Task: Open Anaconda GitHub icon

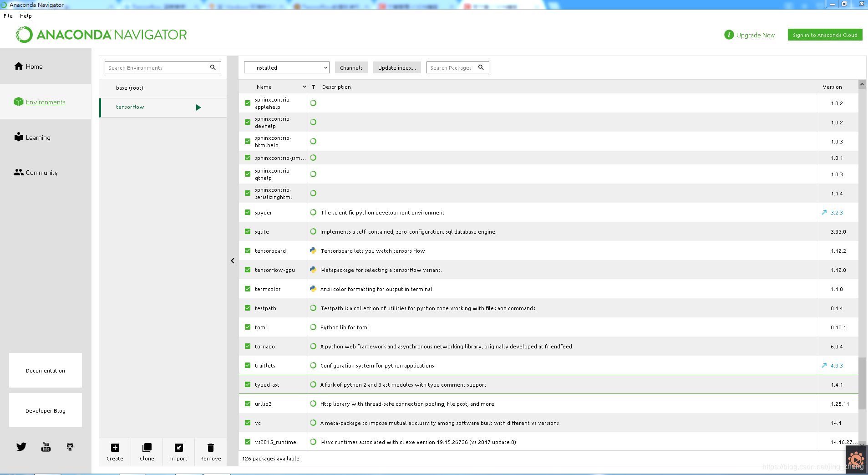Action: click(70, 447)
